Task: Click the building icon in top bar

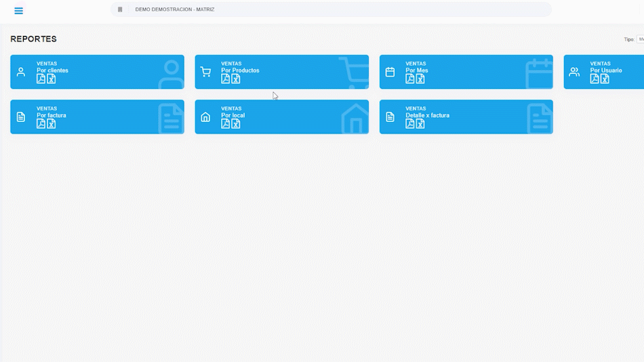Action: click(120, 9)
